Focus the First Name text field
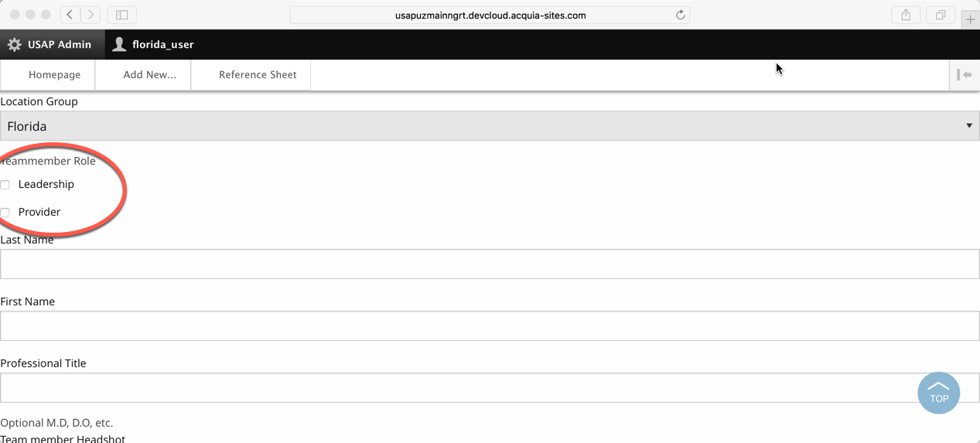The height and width of the screenshot is (443, 980). [x=490, y=326]
